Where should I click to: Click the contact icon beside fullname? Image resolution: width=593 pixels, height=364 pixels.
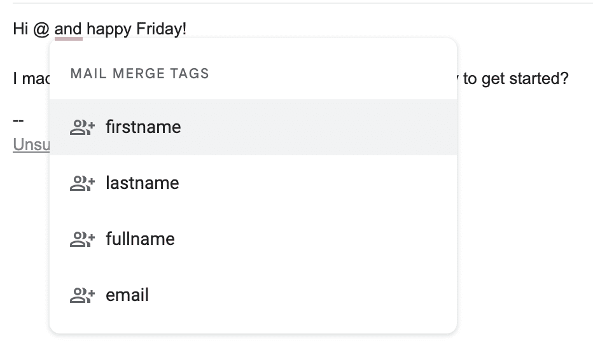click(82, 239)
